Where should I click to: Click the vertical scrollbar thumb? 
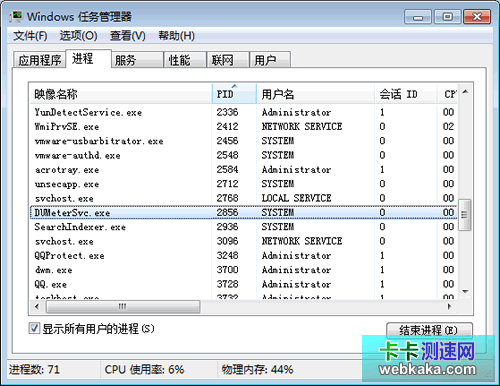pos(464,215)
